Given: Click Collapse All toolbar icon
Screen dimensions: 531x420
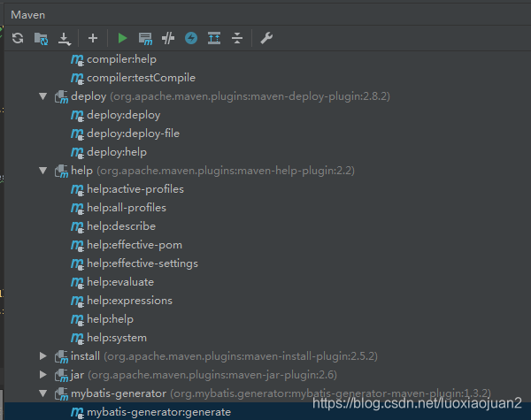Looking at the screenshot, I should click(237, 38).
